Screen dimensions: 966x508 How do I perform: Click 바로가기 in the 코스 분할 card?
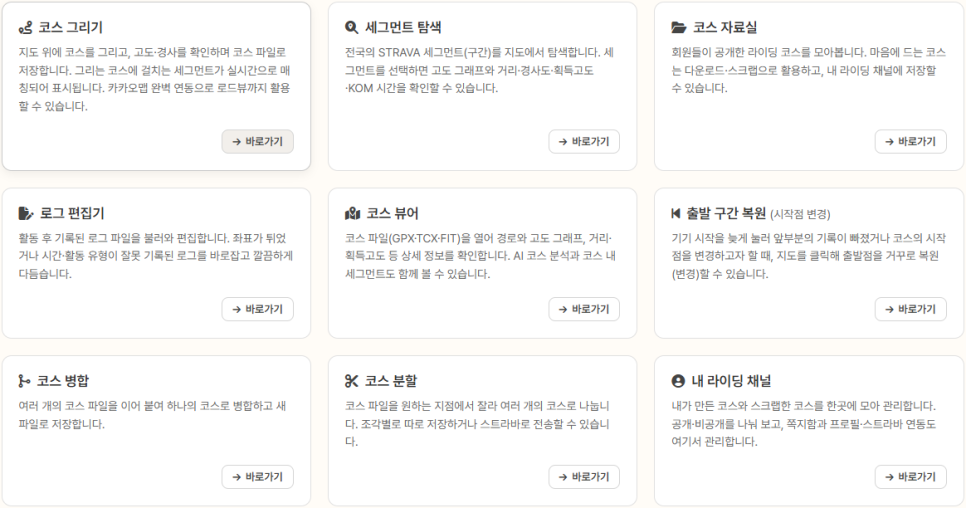584,477
